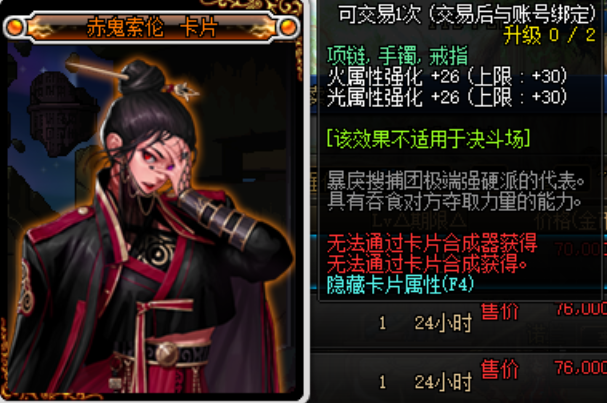Select the second 售价 listing label

coord(499,369)
